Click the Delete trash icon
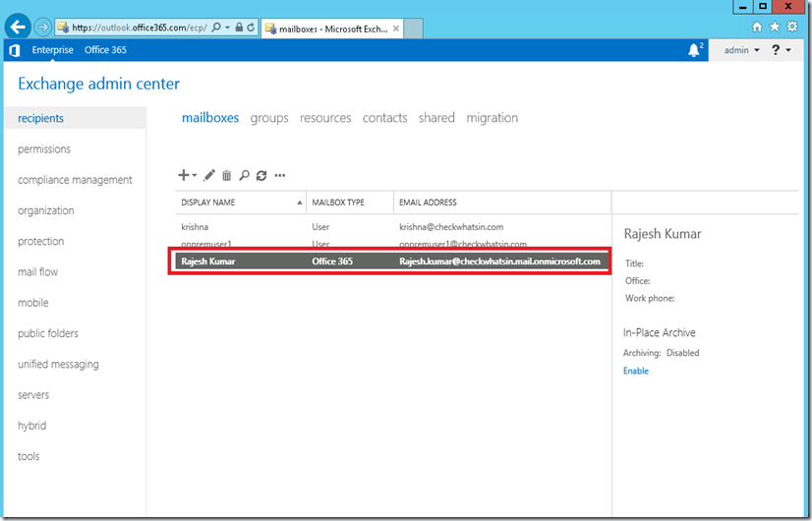 [226, 176]
